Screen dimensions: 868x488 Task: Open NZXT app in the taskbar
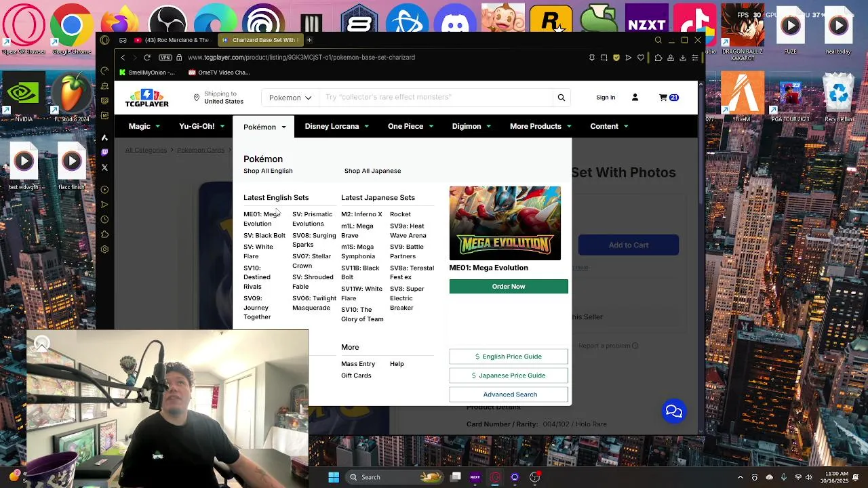[475, 477]
